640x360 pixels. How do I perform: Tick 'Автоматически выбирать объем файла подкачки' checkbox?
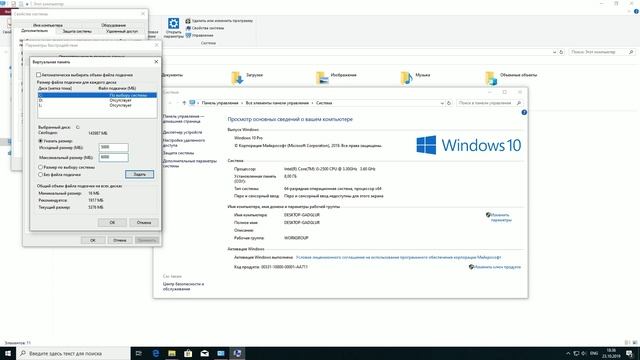39,75
